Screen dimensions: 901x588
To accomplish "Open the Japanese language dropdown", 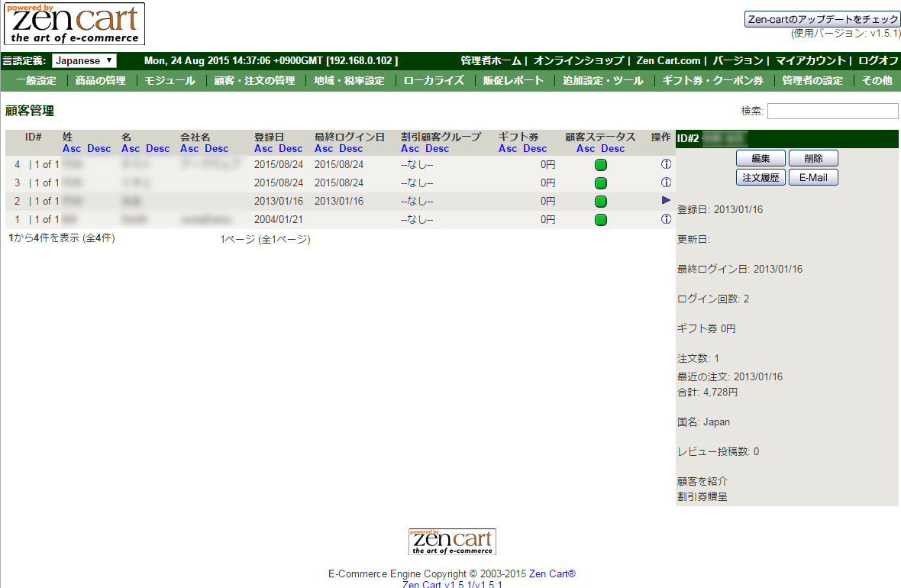I will pos(84,60).
